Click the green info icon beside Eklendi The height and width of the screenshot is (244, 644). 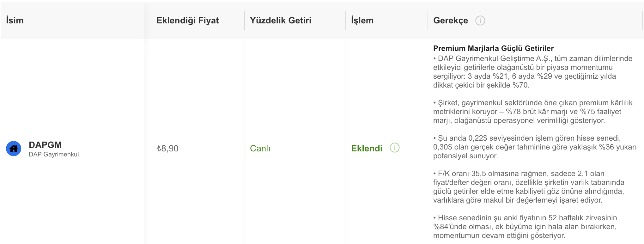[x=394, y=148]
